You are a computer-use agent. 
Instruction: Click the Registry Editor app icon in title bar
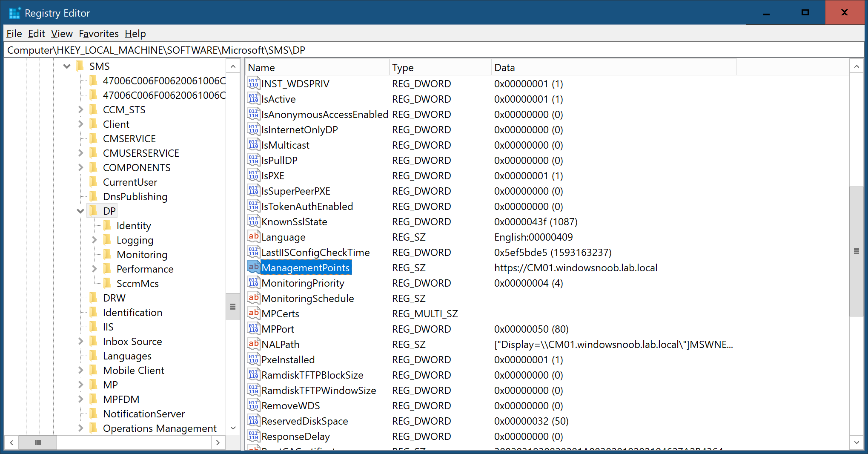point(14,13)
